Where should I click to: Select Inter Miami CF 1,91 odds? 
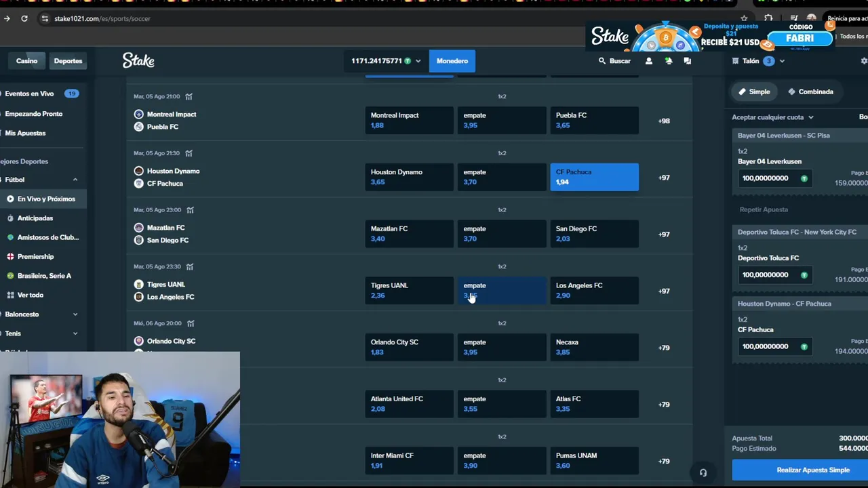click(x=409, y=461)
